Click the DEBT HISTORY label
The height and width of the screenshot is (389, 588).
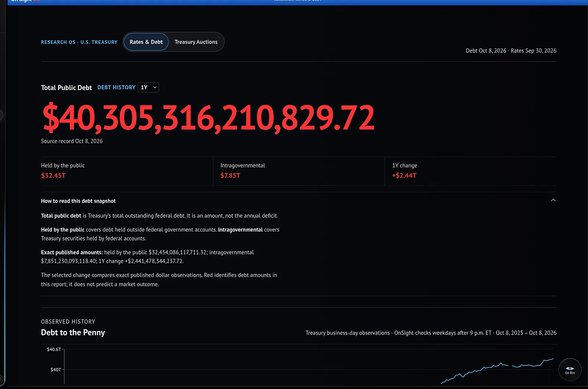click(x=116, y=87)
